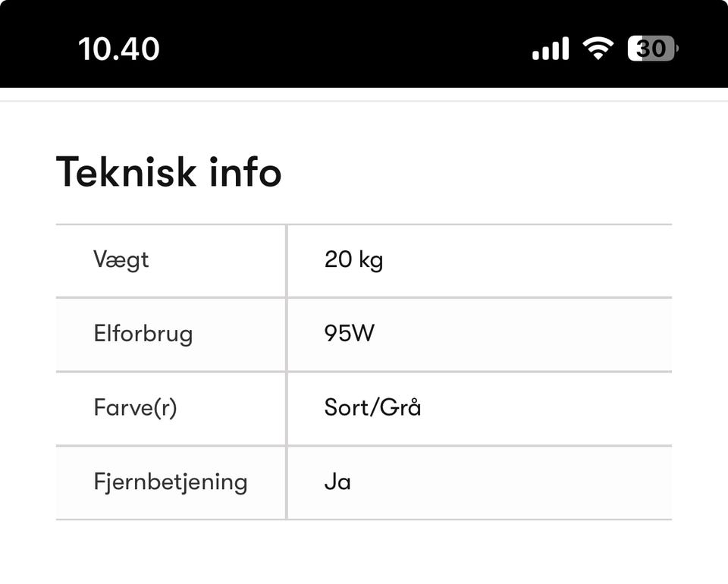The width and height of the screenshot is (728, 584).
Task: Tap the battery level indicator
Action: click(x=652, y=49)
